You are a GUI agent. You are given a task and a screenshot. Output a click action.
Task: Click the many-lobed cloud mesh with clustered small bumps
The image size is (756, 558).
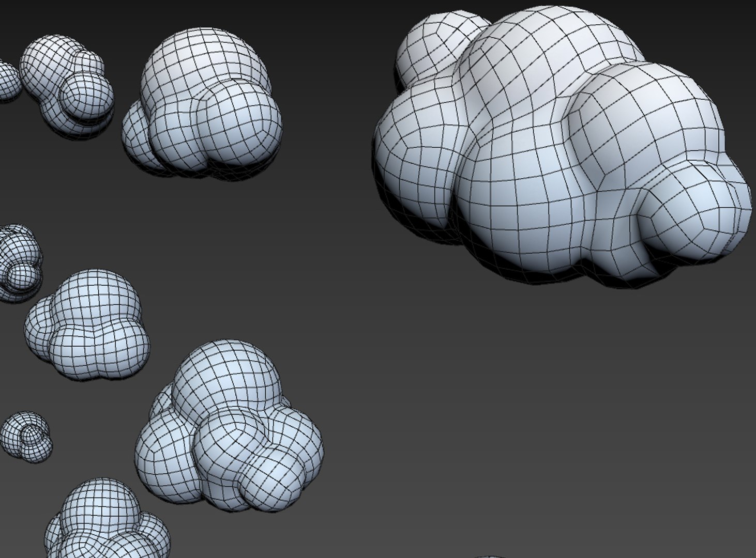point(229,426)
